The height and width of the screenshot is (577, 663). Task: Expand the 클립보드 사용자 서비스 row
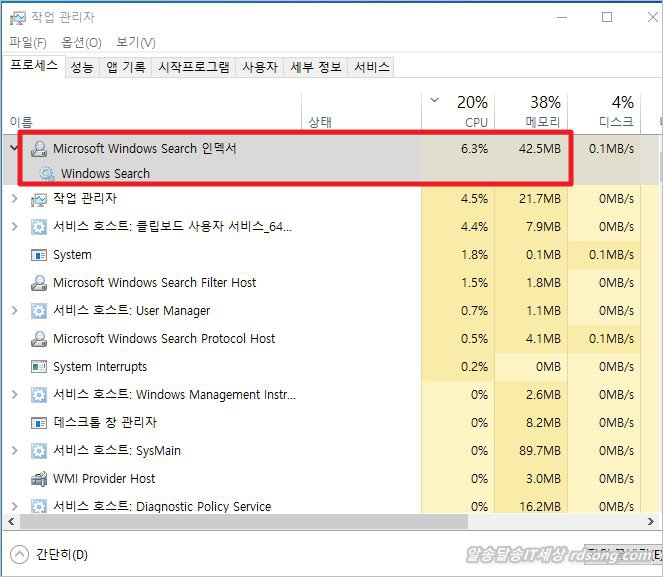click(14, 227)
